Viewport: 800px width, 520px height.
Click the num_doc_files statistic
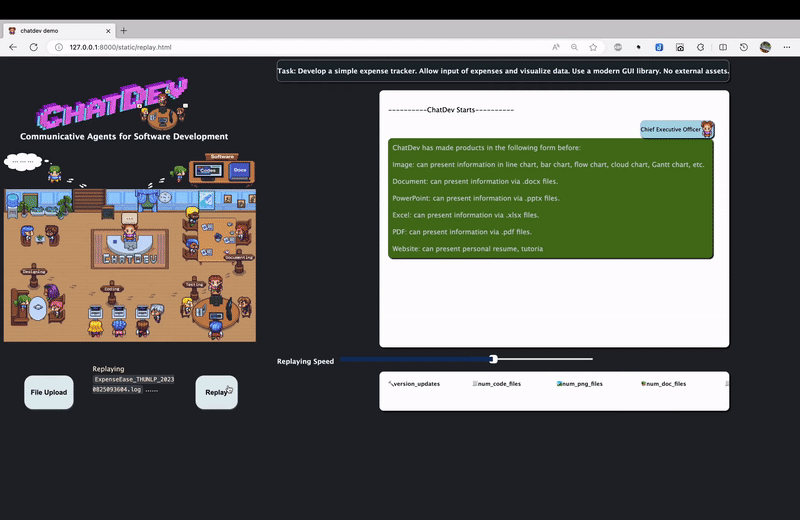(664, 384)
